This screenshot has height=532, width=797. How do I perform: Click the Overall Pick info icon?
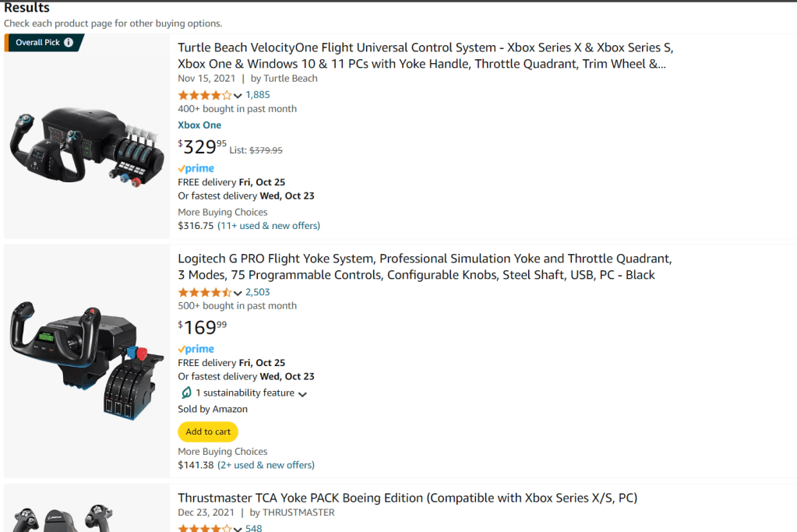coord(69,43)
